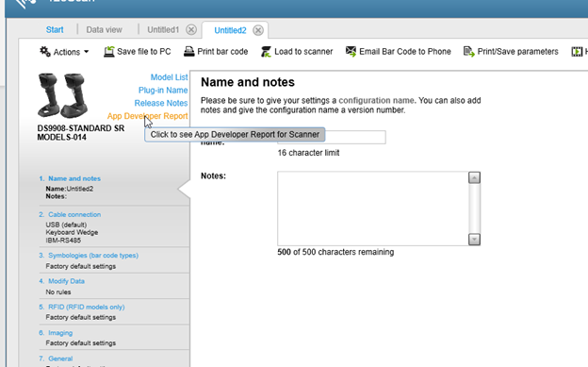Open the Plug-in Name link
Image resolution: width=588 pixels, height=367 pixels.
tap(163, 91)
